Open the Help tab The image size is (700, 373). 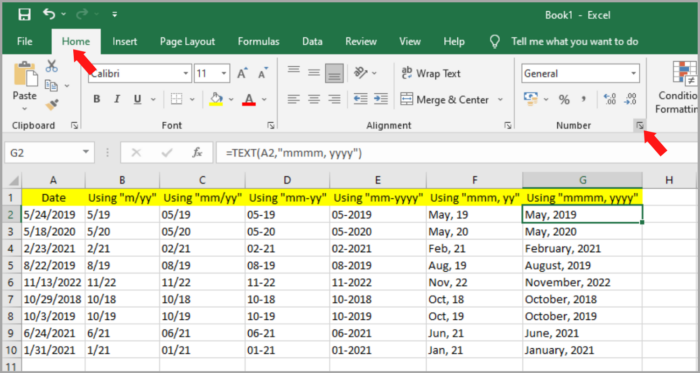coord(454,41)
